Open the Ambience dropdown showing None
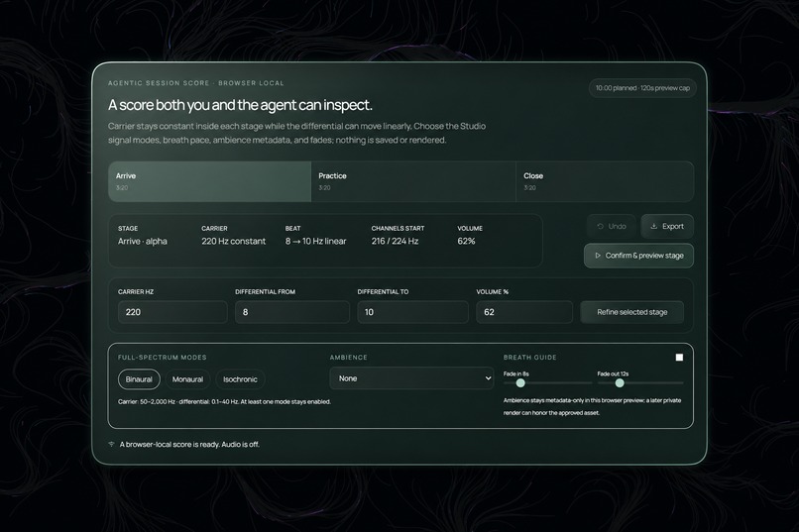 411,378
